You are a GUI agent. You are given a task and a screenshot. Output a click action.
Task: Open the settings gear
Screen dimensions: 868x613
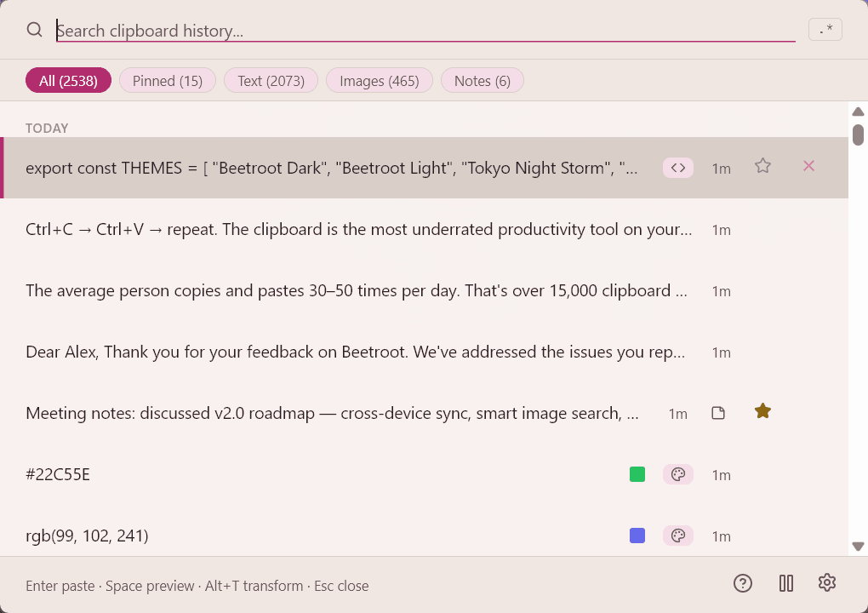coord(826,582)
